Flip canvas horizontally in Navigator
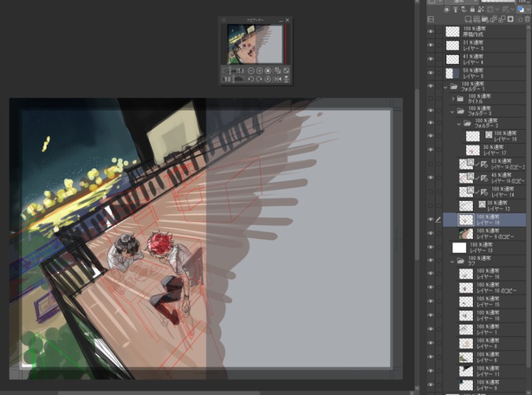 pos(277,79)
